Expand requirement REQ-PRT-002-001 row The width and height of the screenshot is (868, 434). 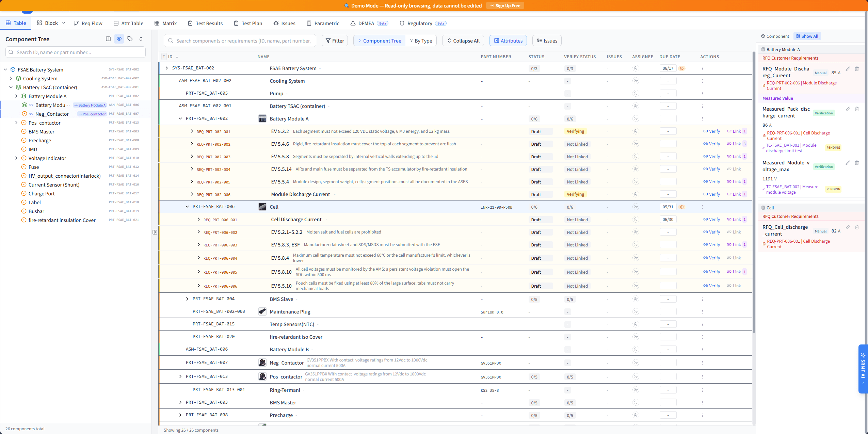click(x=192, y=131)
